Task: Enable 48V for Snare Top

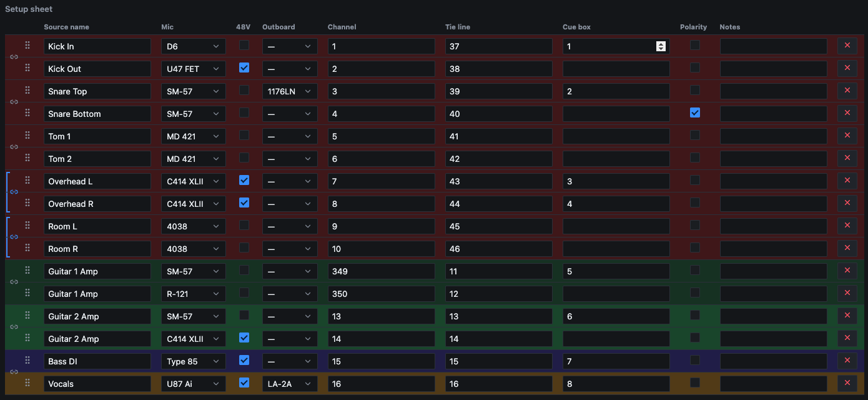Action: 244,90
